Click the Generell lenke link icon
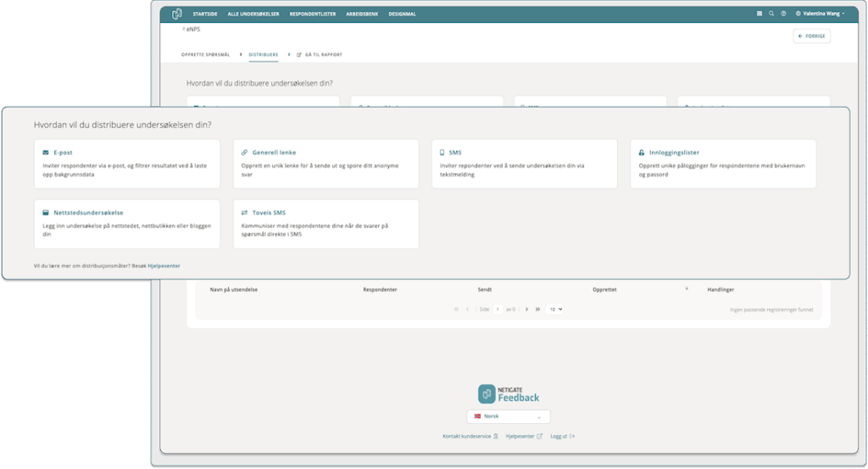 [245, 153]
